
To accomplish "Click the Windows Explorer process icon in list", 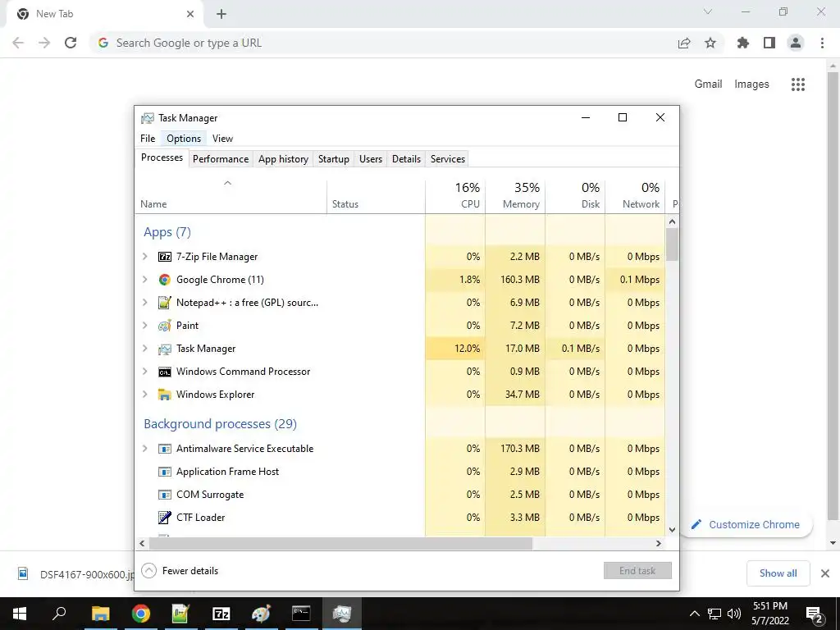I will [x=164, y=395].
